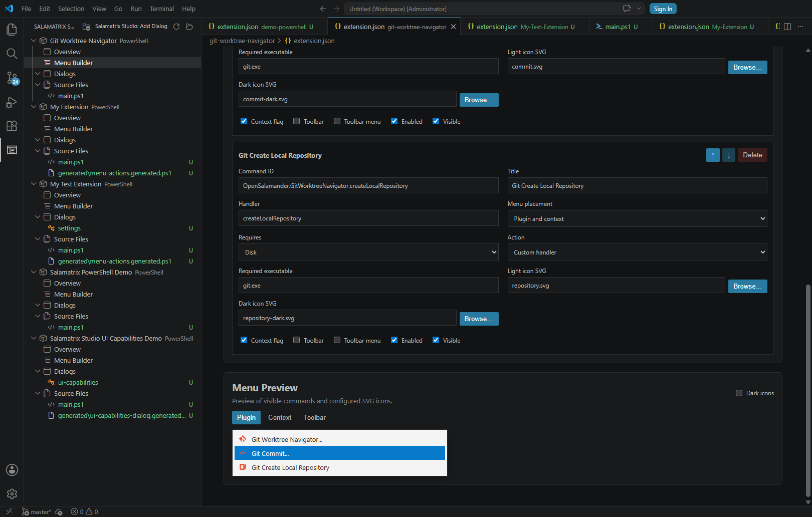Open the Copilot chat icon in title bar
Image resolution: width=812 pixels, height=517 pixels.
(x=627, y=9)
